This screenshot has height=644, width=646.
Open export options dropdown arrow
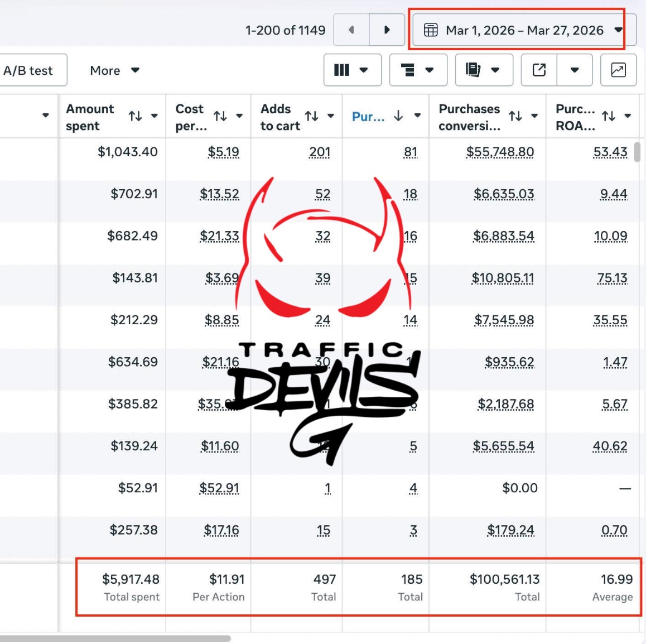[574, 70]
